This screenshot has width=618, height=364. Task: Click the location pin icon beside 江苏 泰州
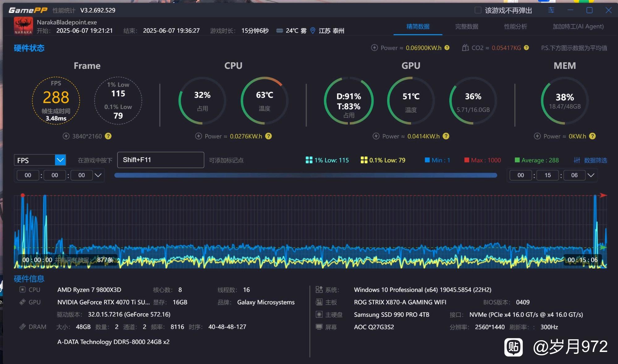[313, 31]
